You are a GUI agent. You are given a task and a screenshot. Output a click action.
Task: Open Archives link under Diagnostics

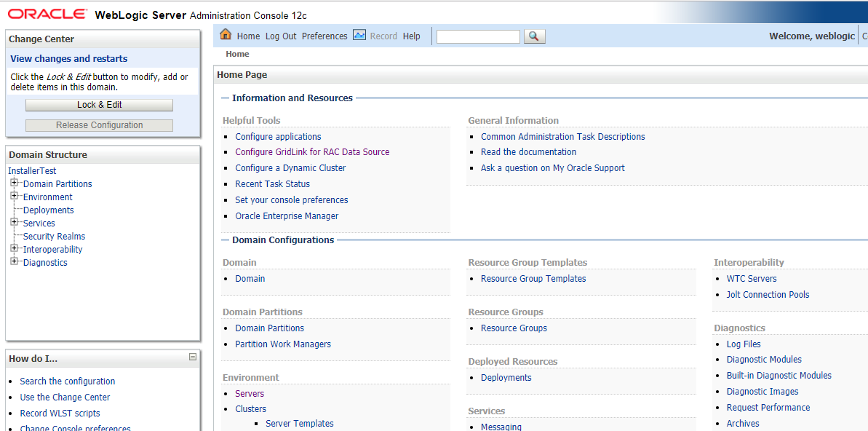743,423
